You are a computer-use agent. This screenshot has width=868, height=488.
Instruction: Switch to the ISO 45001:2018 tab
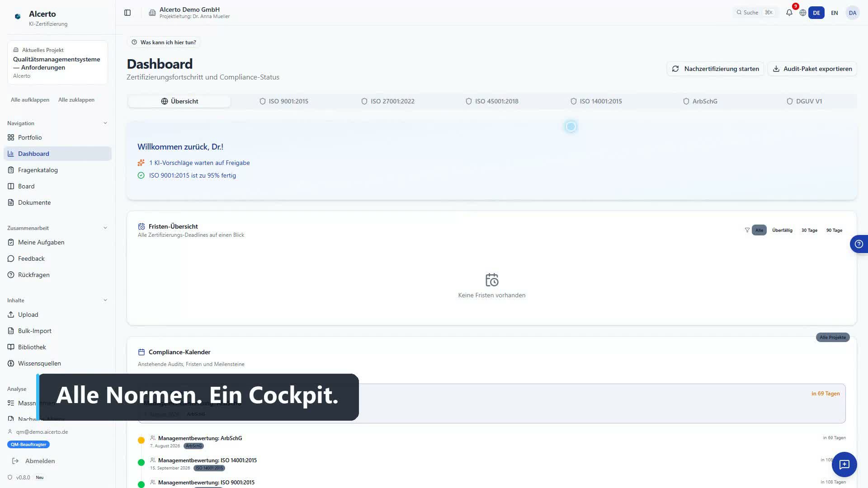click(x=492, y=101)
